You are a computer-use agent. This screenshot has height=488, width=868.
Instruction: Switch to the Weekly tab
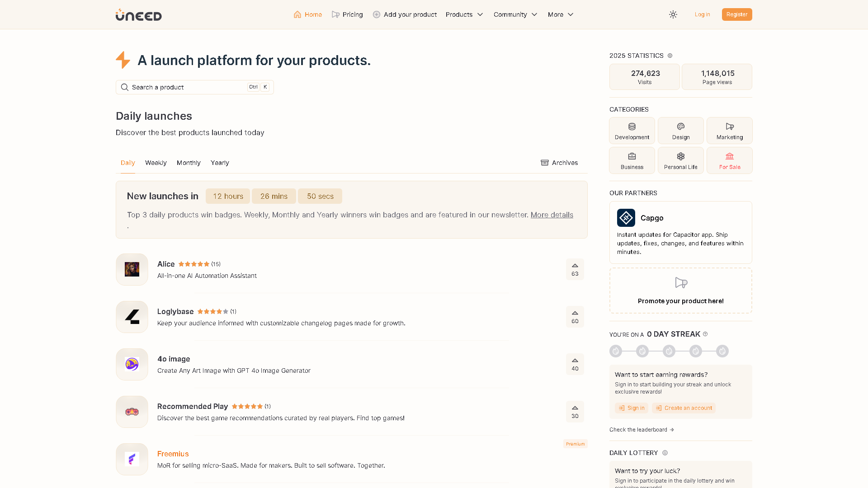(x=156, y=163)
